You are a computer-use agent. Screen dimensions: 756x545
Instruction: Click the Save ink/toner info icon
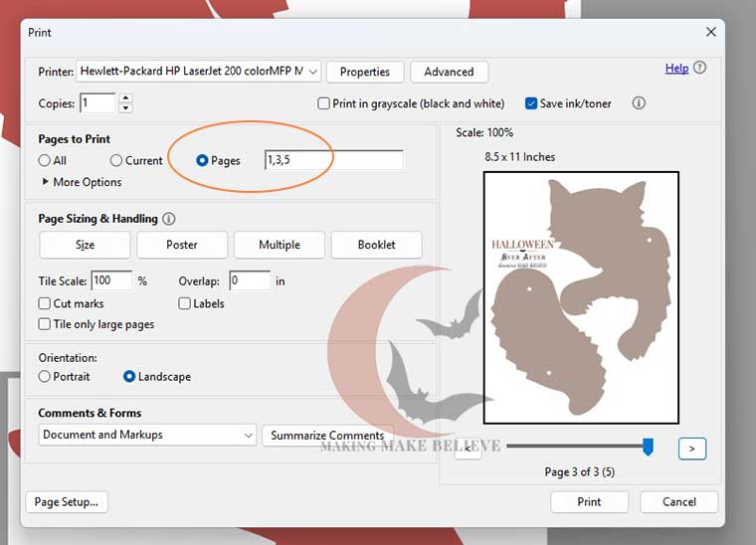point(639,103)
